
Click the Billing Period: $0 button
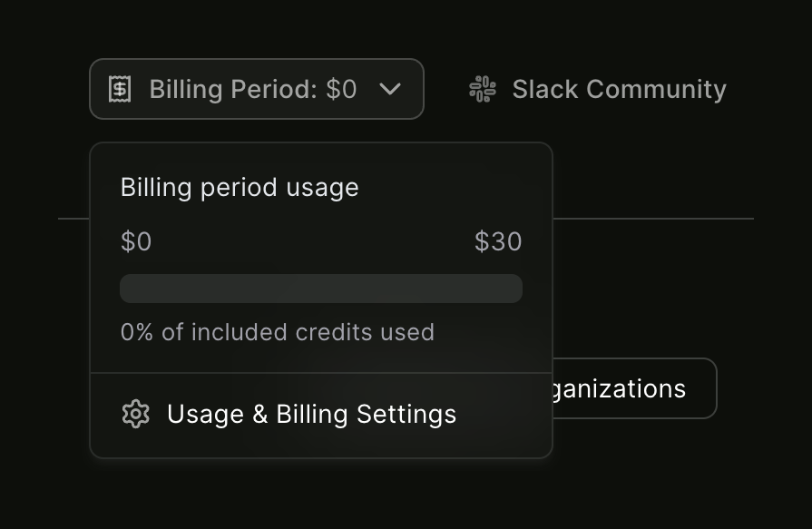pos(256,88)
